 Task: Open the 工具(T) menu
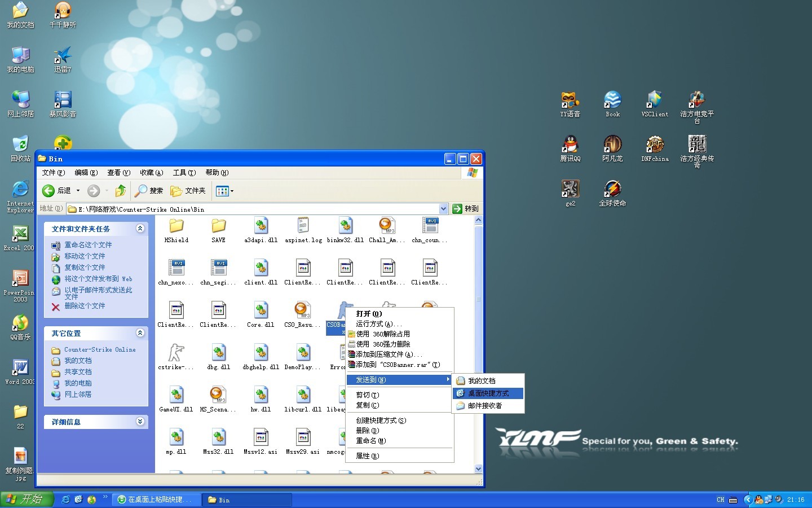184,173
